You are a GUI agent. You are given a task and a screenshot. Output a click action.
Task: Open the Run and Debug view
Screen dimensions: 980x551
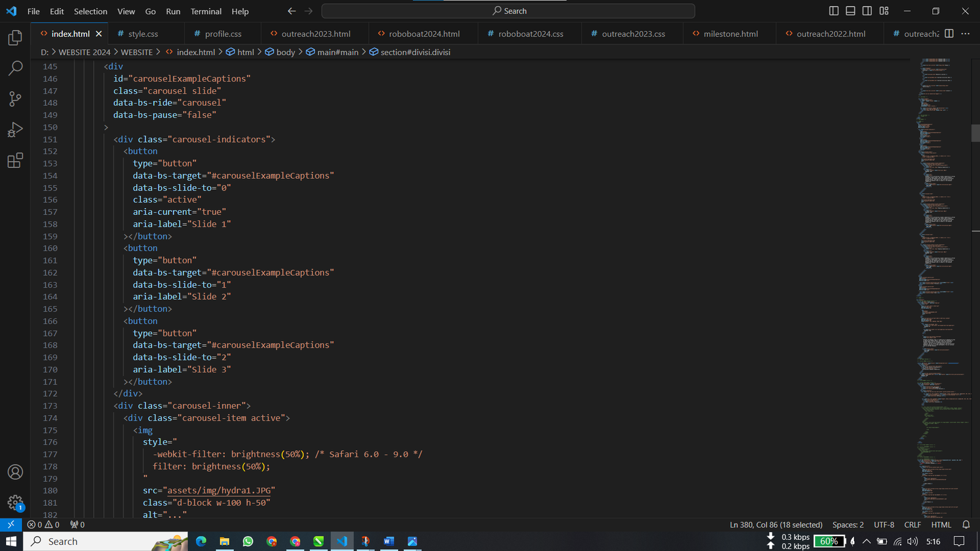point(15,130)
